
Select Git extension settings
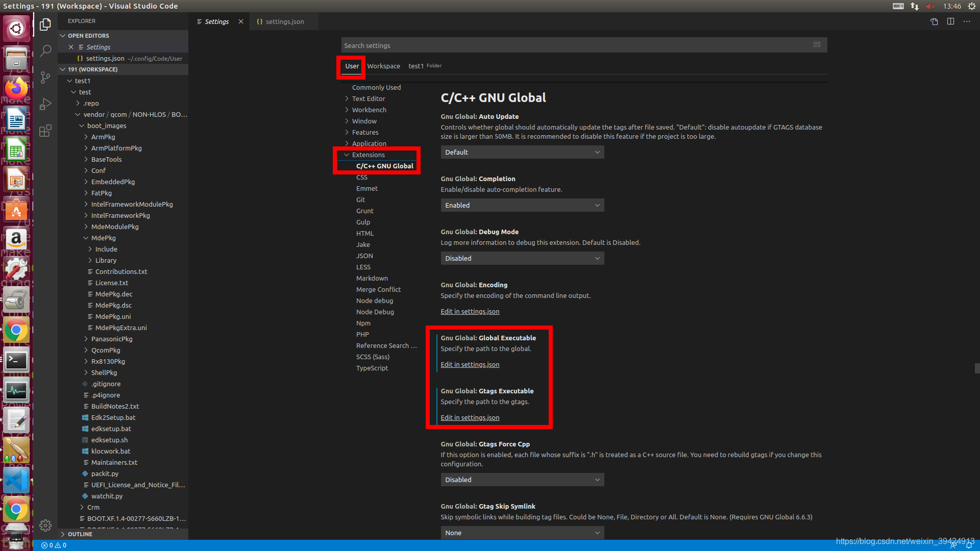[x=360, y=199]
